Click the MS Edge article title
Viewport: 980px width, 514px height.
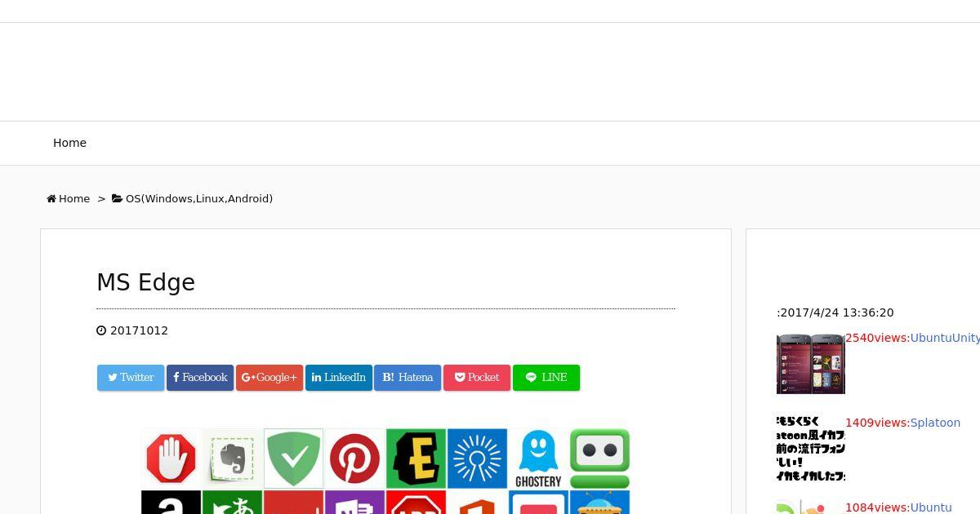coord(146,282)
